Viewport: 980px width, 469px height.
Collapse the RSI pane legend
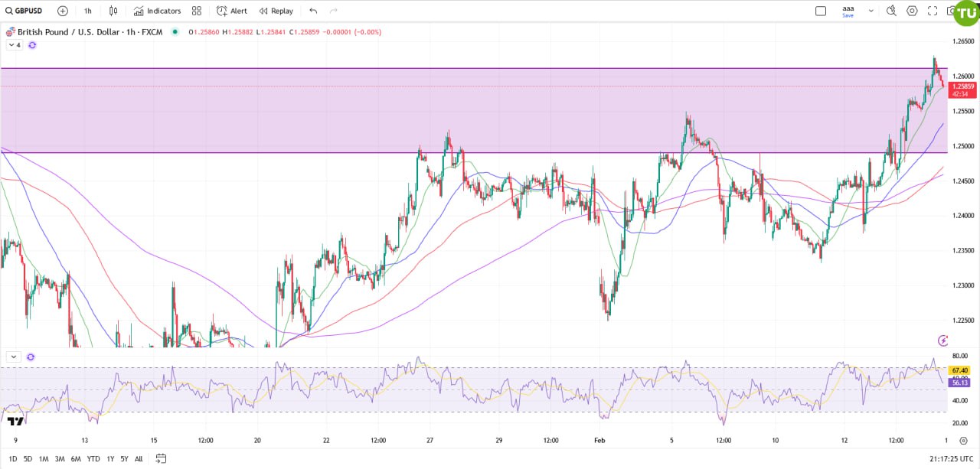pyautogui.click(x=14, y=357)
